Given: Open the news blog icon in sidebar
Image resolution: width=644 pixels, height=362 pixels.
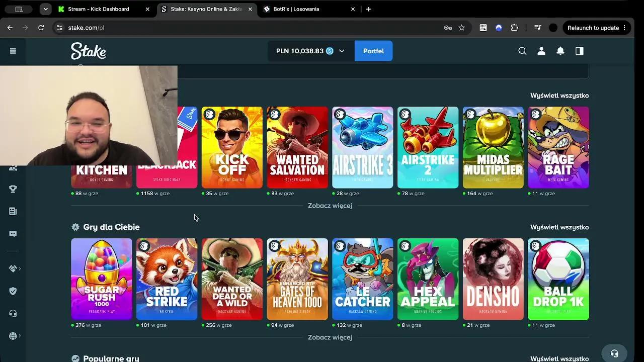Looking at the screenshot, I should coord(13,212).
